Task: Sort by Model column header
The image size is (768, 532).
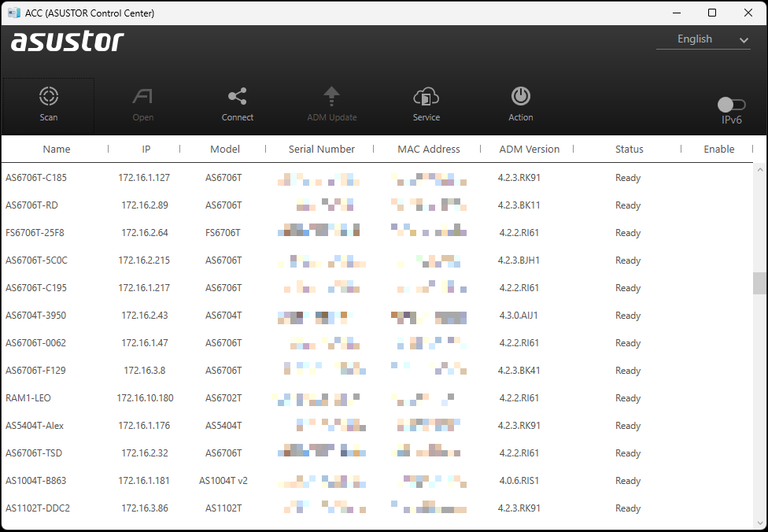Action: [225, 149]
